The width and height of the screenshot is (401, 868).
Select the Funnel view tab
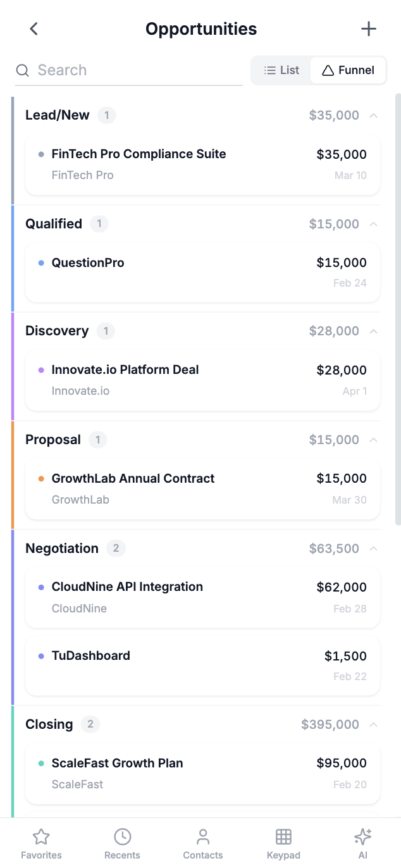pyautogui.click(x=347, y=70)
